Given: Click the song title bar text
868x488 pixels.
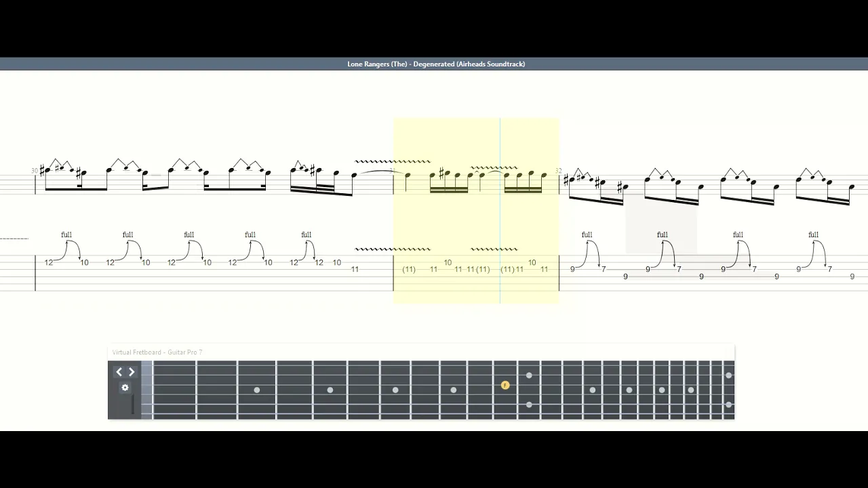Looking at the screenshot, I should click(x=436, y=64).
